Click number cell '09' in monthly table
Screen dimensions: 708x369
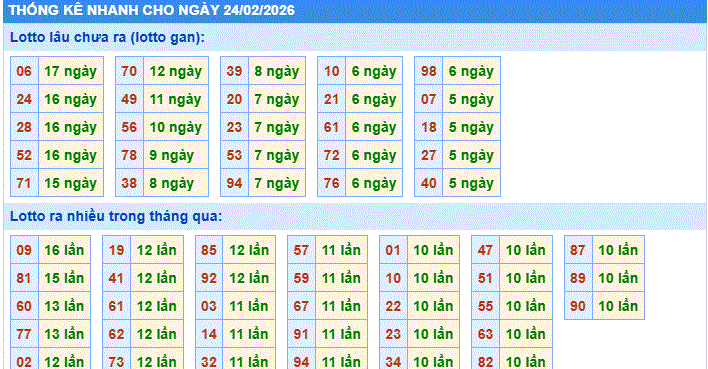pyautogui.click(x=24, y=250)
